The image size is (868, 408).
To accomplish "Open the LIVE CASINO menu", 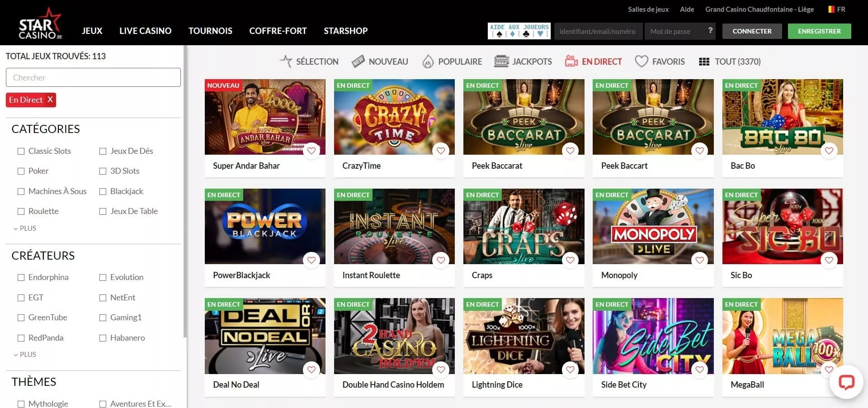I will (145, 31).
